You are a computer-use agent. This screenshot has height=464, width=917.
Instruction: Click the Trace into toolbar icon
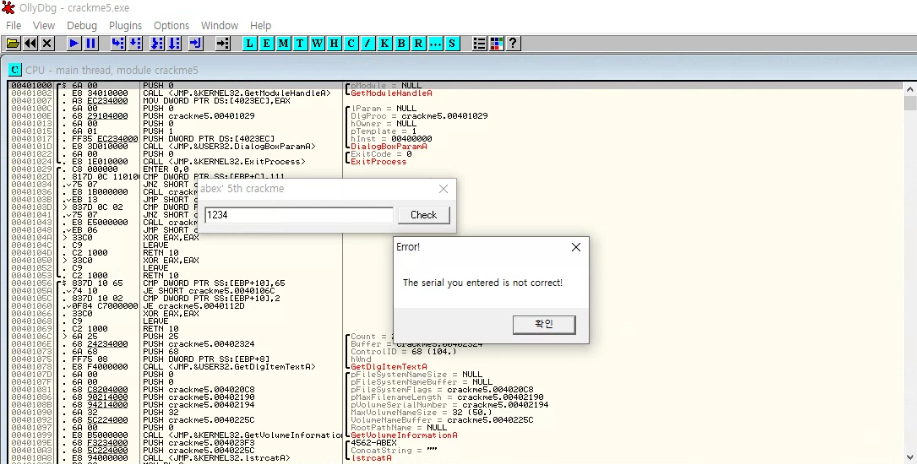click(157, 43)
